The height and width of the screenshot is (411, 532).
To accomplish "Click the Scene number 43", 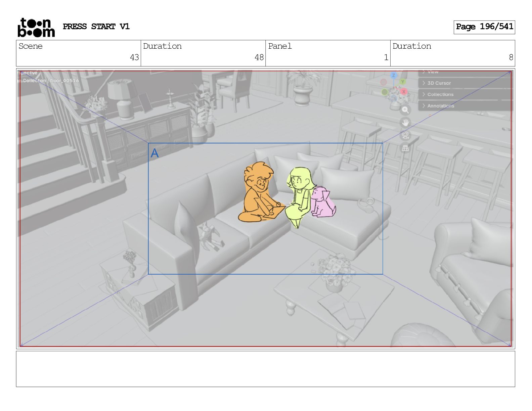I will coord(134,57).
